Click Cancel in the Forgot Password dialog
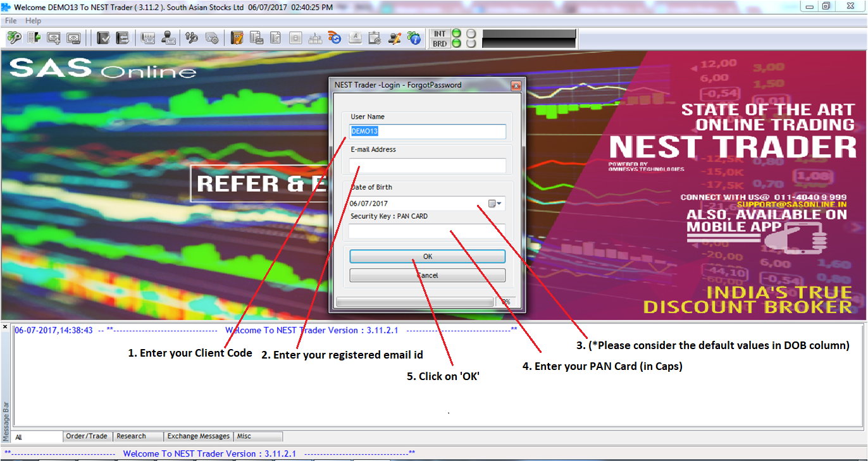Screen dimensions: 868x461 428,276
